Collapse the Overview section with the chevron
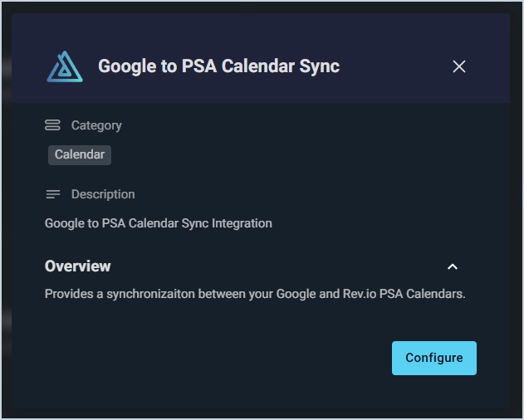This screenshot has height=420, width=524. tap(453, 266)
